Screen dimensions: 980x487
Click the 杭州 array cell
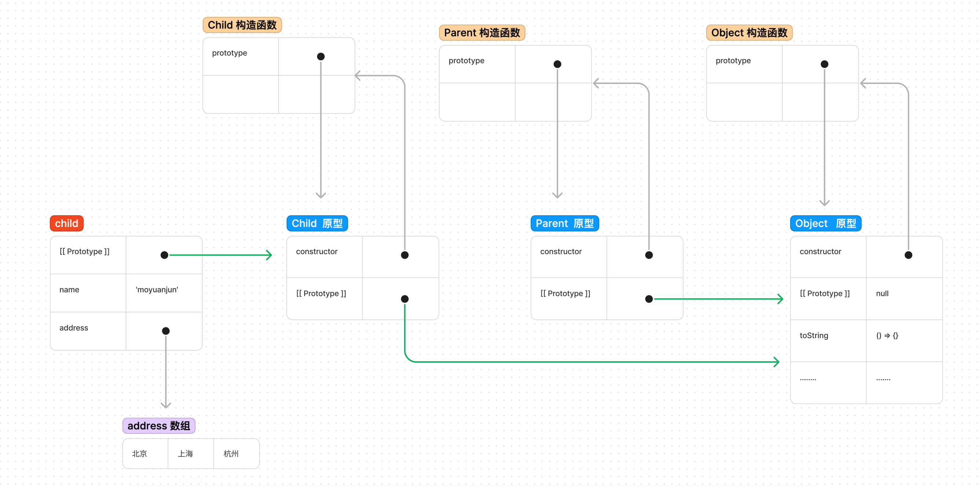tap(231, 454)
